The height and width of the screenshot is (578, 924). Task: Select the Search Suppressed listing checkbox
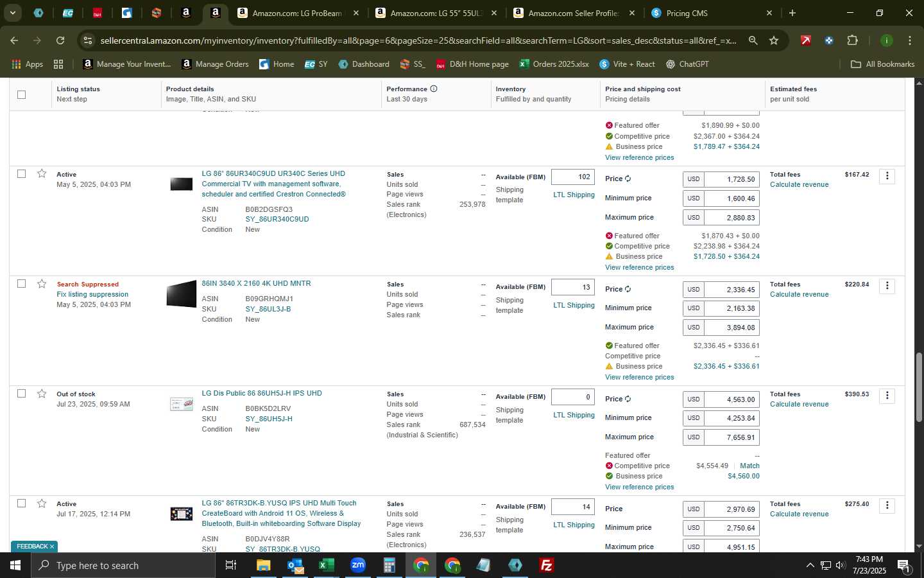tap(21, 283)
